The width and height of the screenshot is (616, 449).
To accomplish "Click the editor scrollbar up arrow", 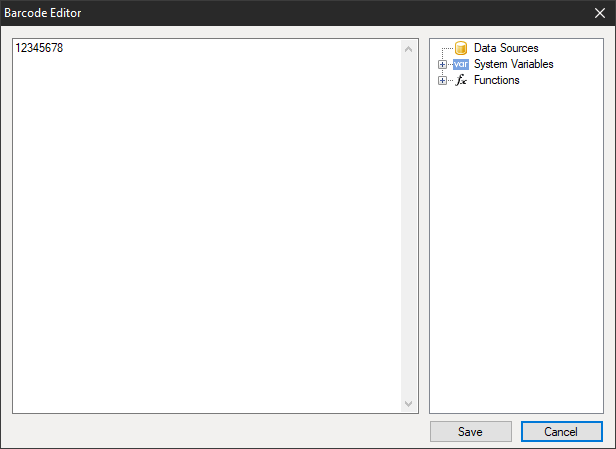I will click(x=408, y=48).
